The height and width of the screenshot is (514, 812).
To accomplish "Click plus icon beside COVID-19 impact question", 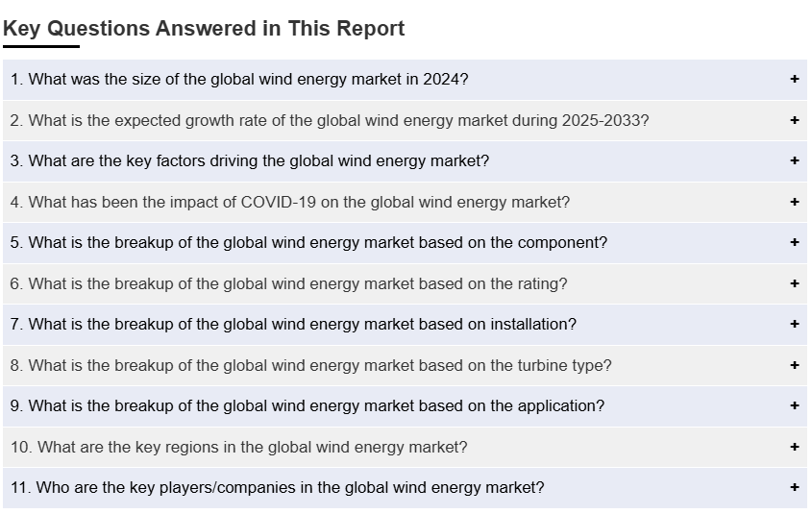I will pyautogui.click(x=794, y=203).
